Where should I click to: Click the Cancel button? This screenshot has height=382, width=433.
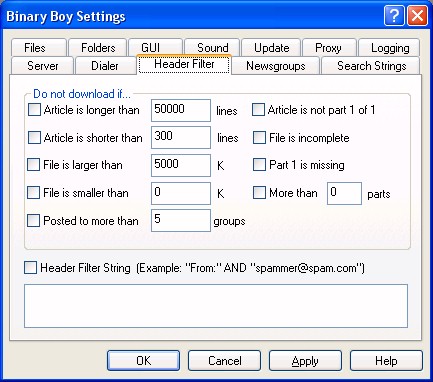(x=224, y=361)
